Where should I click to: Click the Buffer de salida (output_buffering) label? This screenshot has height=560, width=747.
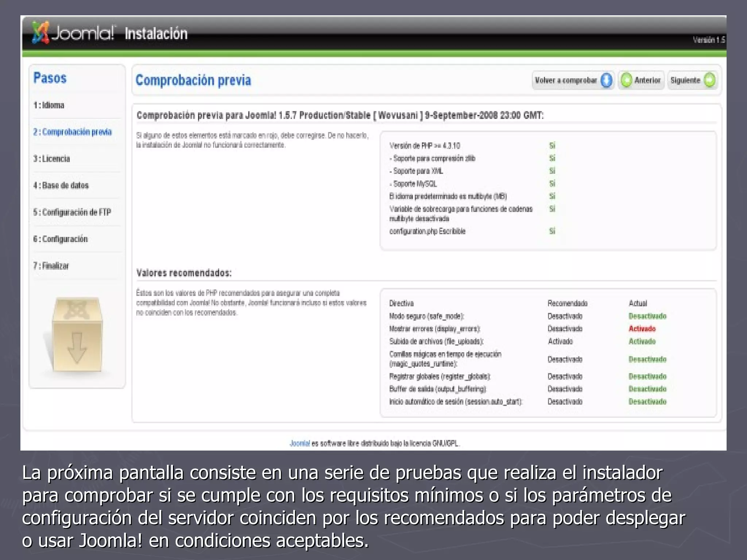438,389
